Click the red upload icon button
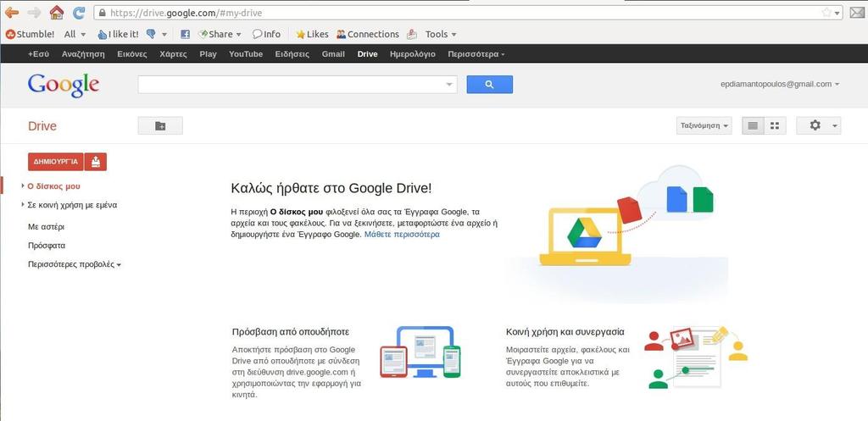The height and width of the screenshot is (421, 868). 96,162
